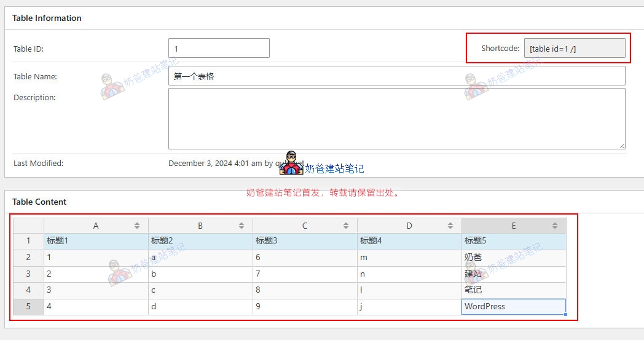This screenshot has height=340, width=644.
Task: Click cell containing letter n
Action: click(x=409, y=274)
